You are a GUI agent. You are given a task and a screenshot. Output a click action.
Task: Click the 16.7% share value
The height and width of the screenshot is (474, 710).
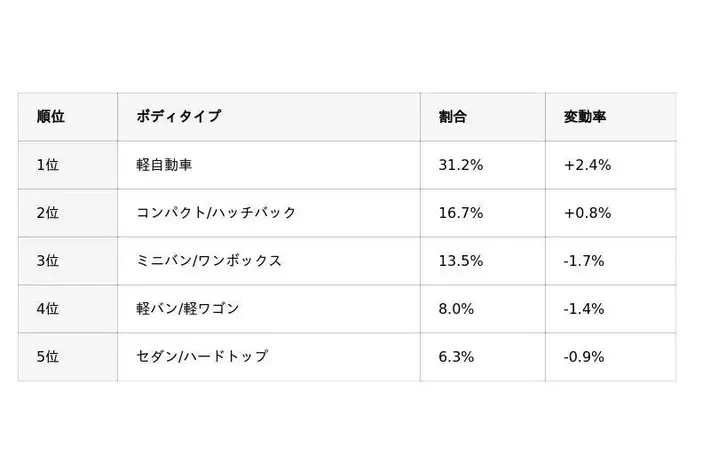[x=461, y=213]
